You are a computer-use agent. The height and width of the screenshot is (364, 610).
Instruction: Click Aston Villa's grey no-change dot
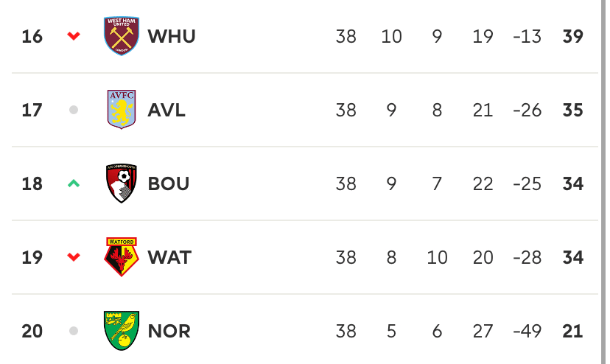point(74,110)
